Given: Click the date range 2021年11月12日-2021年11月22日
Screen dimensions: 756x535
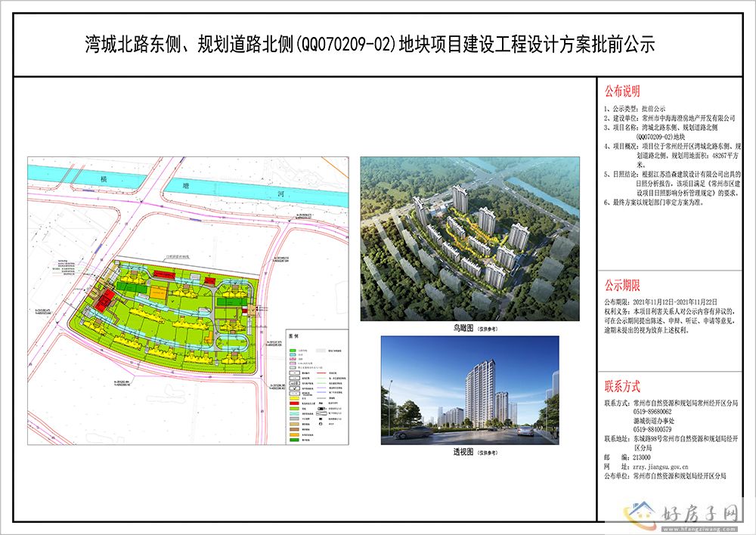Looking at the screenshot, I should click(x=674, y=302).
